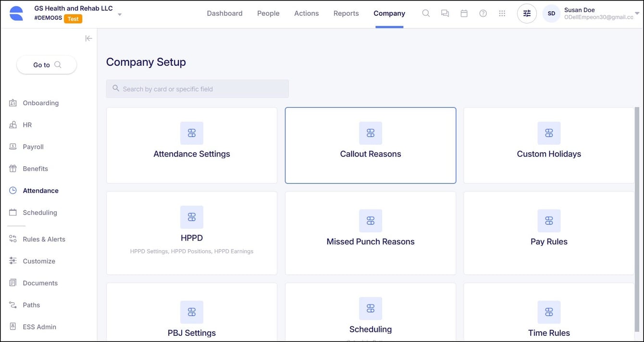Click the Search by card input field
Viewport: 644px width, 342px height.
pos(197,89)
